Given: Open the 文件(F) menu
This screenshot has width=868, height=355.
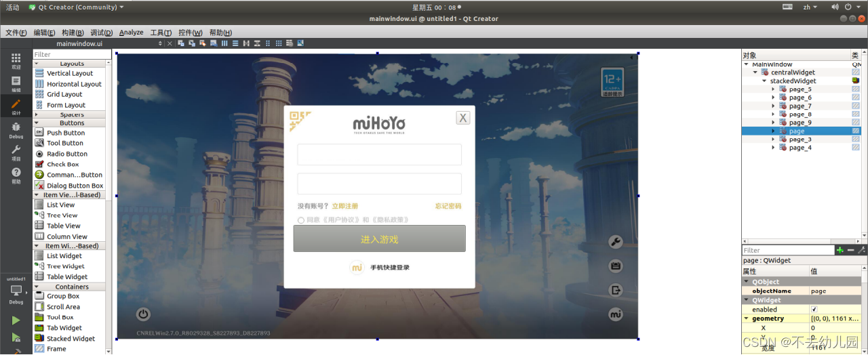Looking at the screenshot, I should [16, 32].
